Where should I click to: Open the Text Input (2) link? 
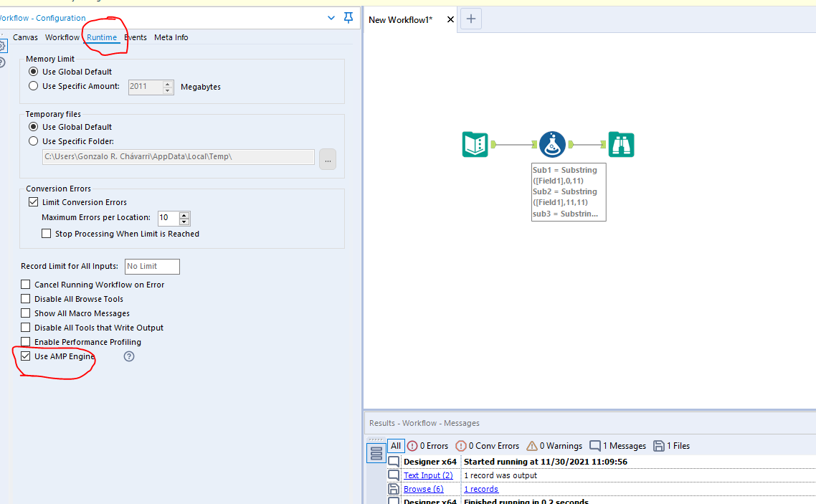pyautogui.click(x=428, y=475)
